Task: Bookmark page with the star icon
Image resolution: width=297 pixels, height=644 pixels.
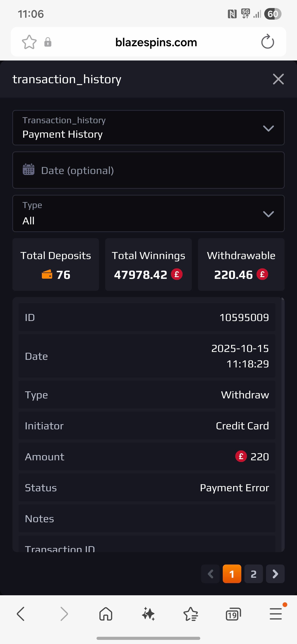Action: (x=29, y=42)
